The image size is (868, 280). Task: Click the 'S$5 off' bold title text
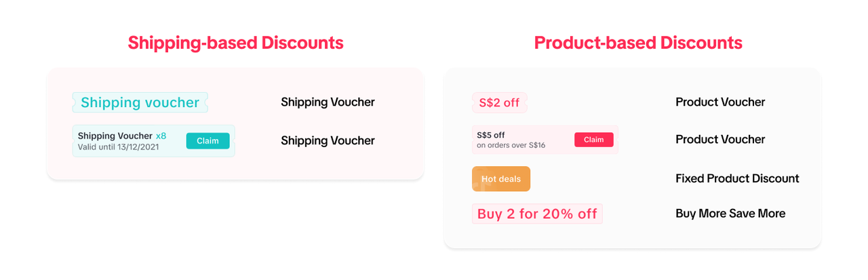[x=491, y=135]
